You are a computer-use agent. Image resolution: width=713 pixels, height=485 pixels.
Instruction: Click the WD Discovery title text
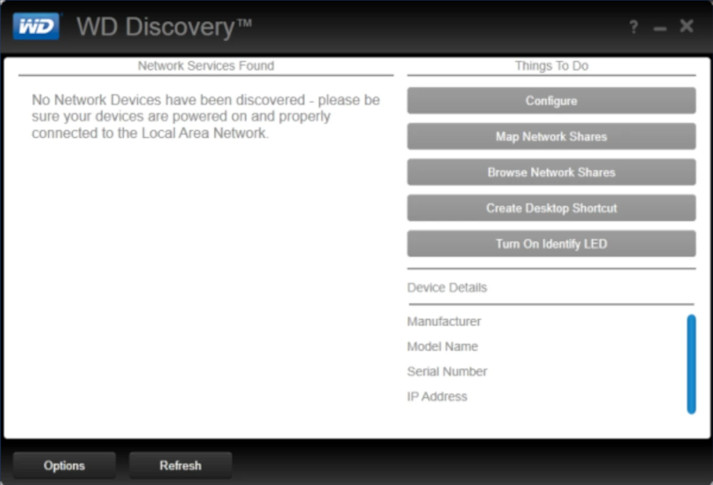pos(164,27)
